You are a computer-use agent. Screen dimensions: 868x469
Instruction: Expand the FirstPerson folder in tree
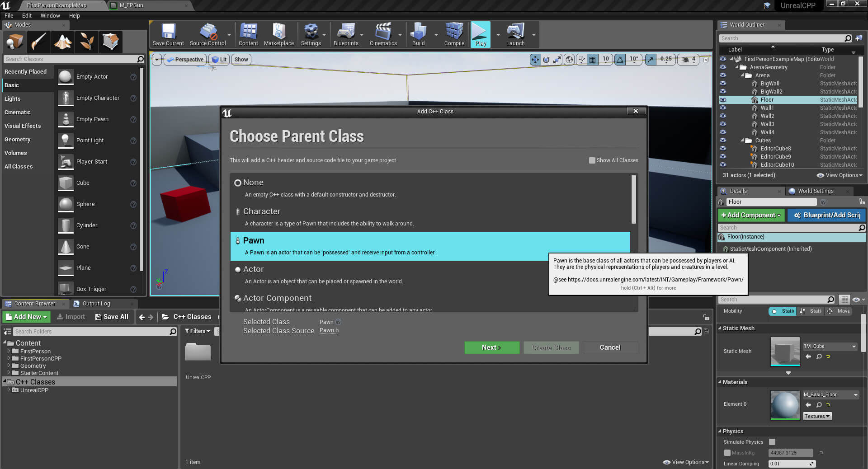point(9,351)
